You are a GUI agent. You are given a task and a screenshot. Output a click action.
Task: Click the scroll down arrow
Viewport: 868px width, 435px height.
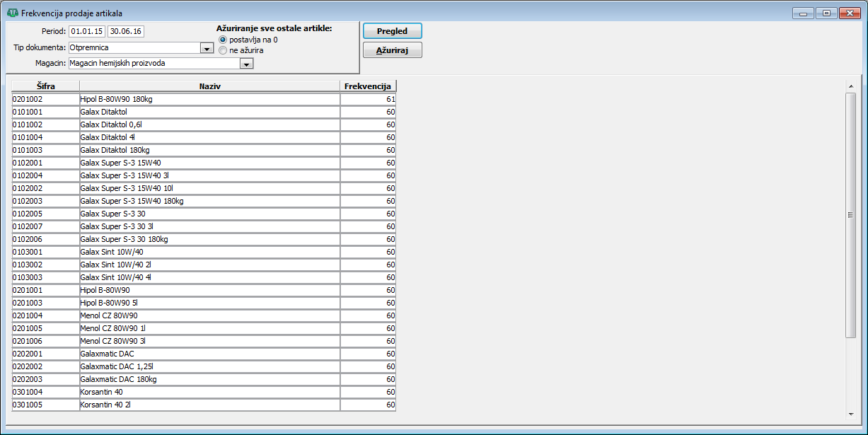pos(850,413)
